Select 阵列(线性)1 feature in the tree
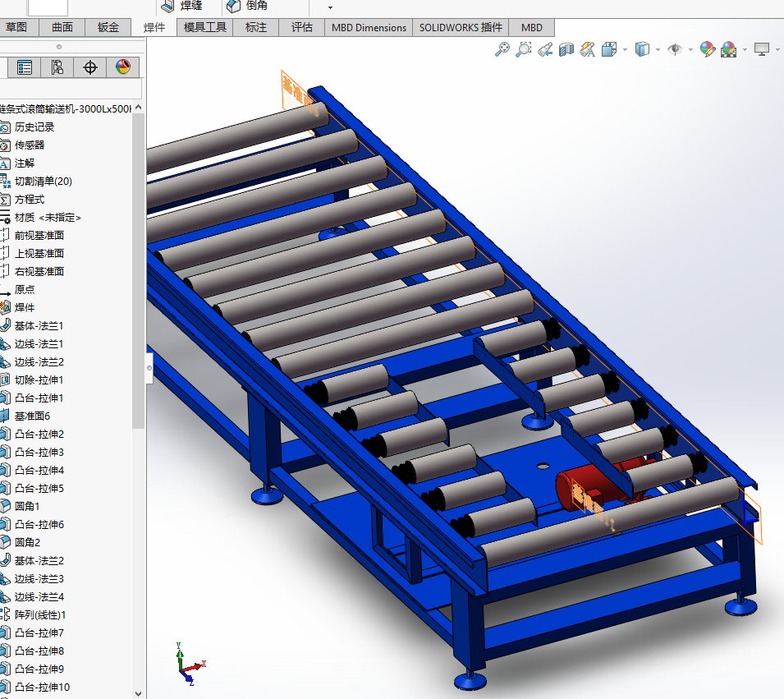Viewport: 784px width, 699px height. 40,615
